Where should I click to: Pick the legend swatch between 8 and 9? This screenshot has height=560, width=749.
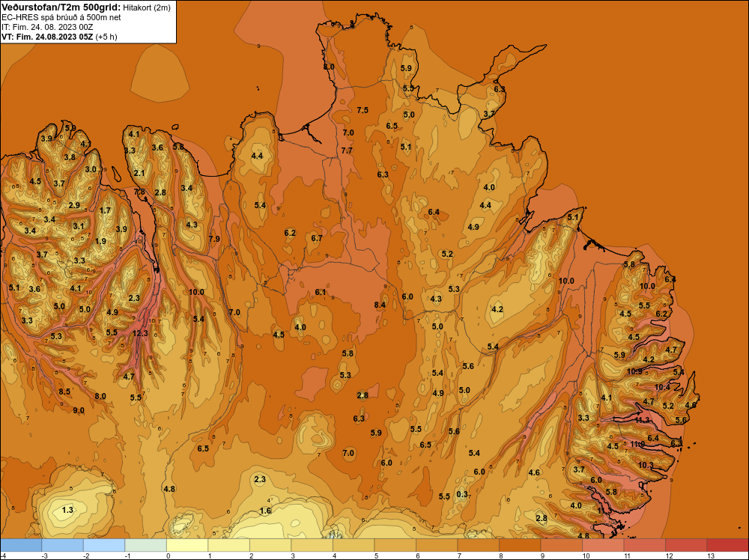click(520, 545)
